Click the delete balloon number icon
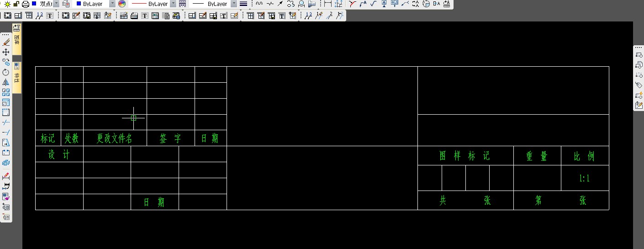The width and height of the screenshot is (644, 249). click(x=318, y=16)
